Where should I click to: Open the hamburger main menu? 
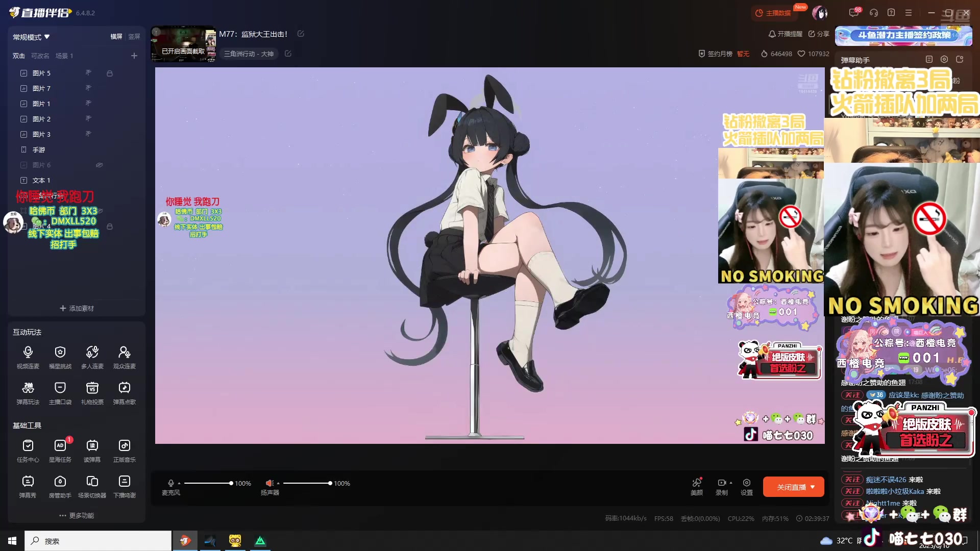pos(909,13)
